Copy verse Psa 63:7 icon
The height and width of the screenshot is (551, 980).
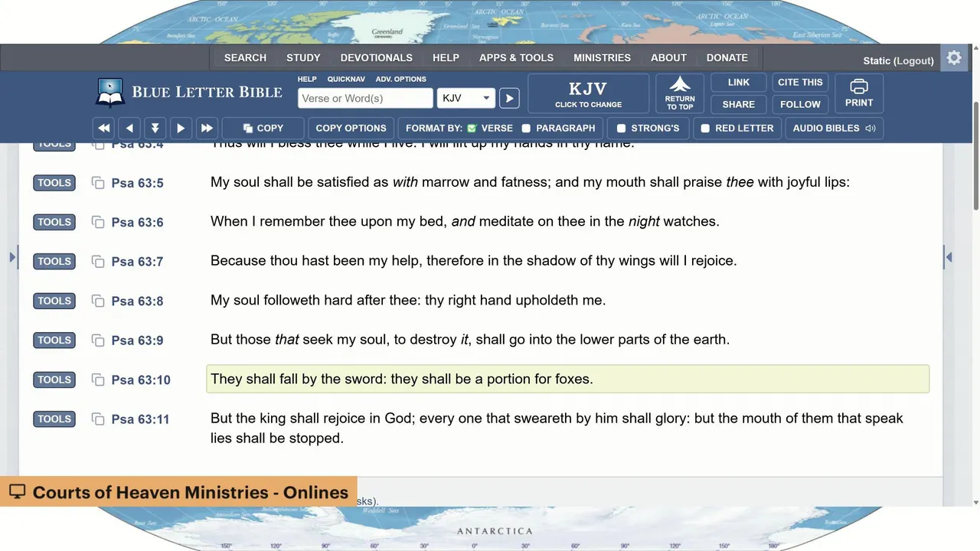(x=98, y=262)
